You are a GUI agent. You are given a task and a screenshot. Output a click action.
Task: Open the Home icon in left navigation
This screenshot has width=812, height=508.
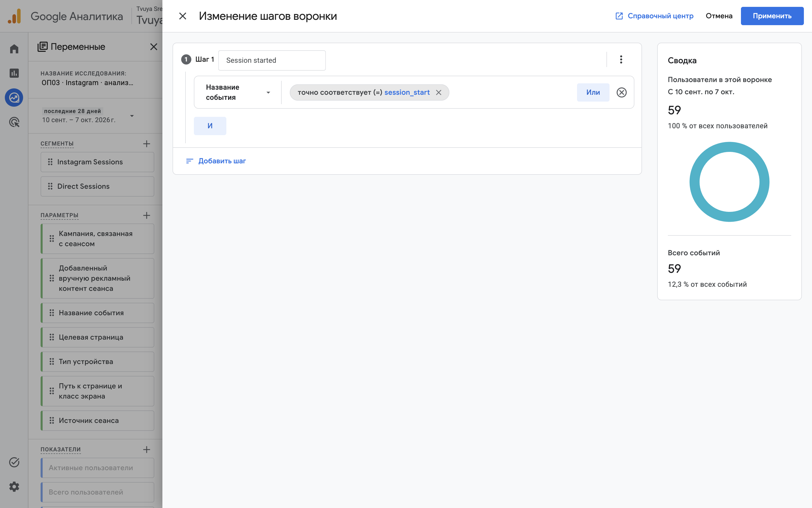pos(14,49)
